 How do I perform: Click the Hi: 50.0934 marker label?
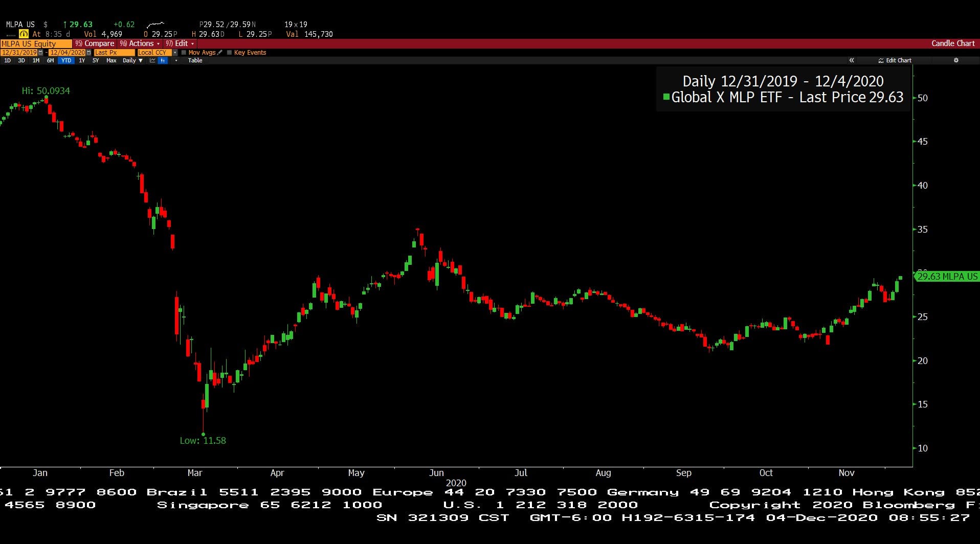pyautogui.click(x=46, y=90)
